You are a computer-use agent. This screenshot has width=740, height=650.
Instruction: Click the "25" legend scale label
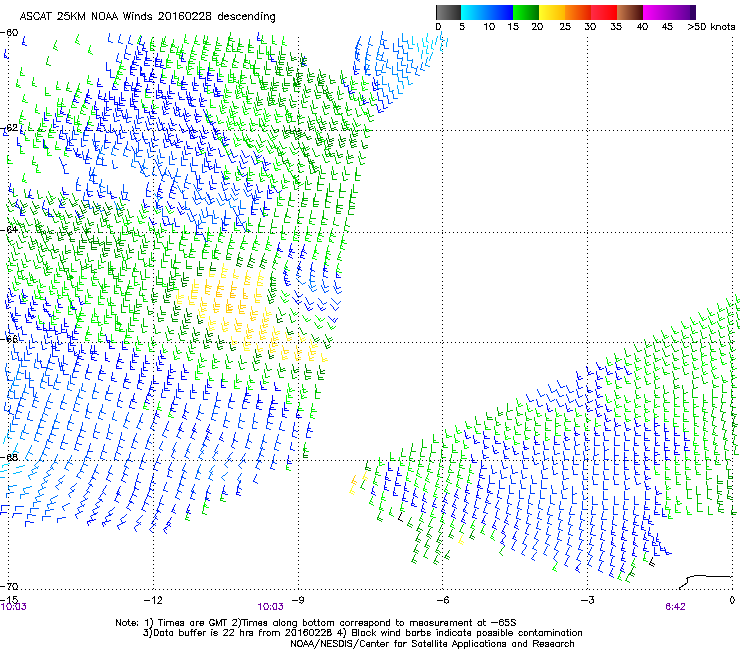tap(565, 27)
